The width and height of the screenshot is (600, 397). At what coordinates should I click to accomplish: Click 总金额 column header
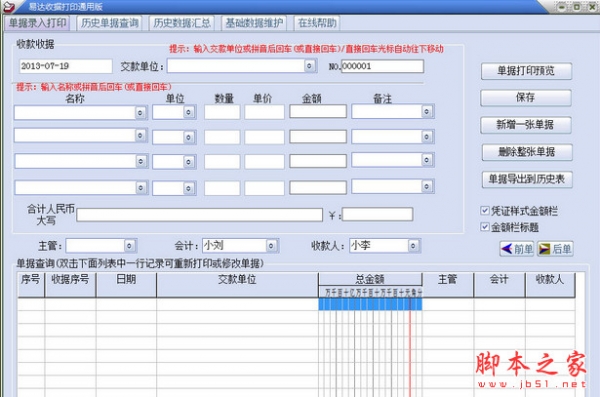click(x=370, y=279)
